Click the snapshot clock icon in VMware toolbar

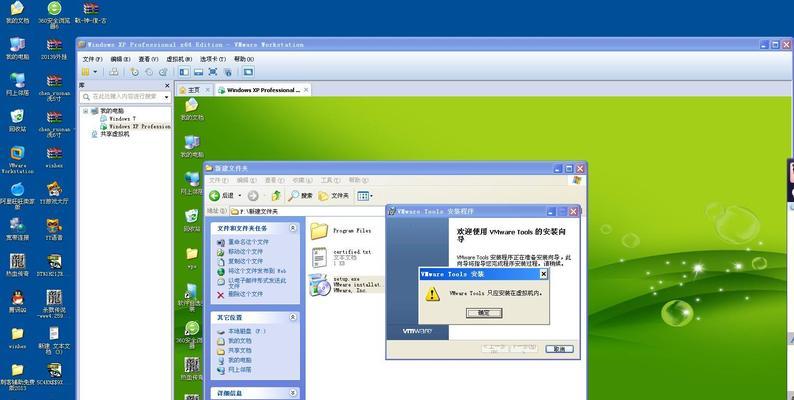tap(134, 72)
